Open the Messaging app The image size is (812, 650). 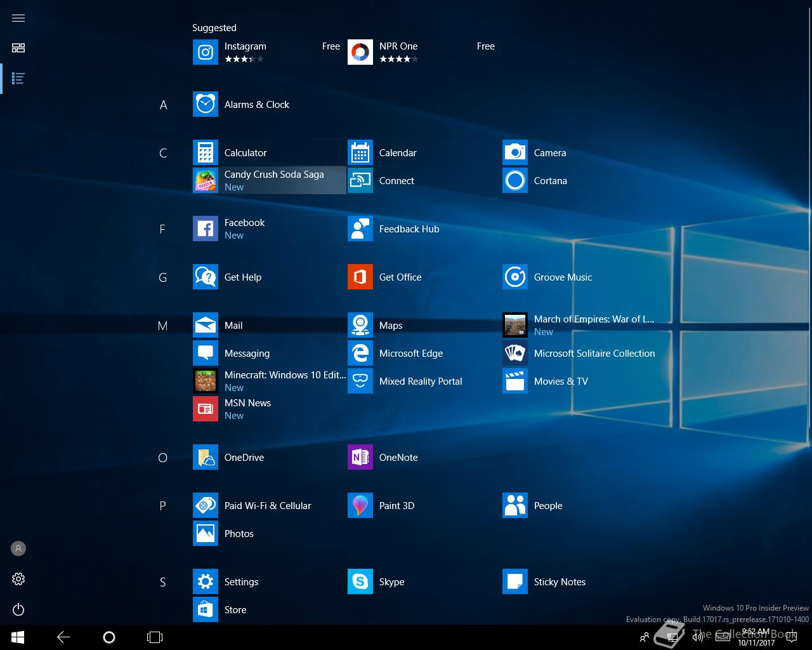269,353
